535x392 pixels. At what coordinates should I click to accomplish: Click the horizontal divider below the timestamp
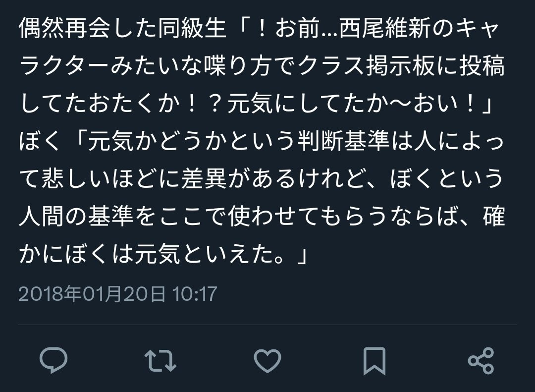pyautogui.click(x=267, y=325)
